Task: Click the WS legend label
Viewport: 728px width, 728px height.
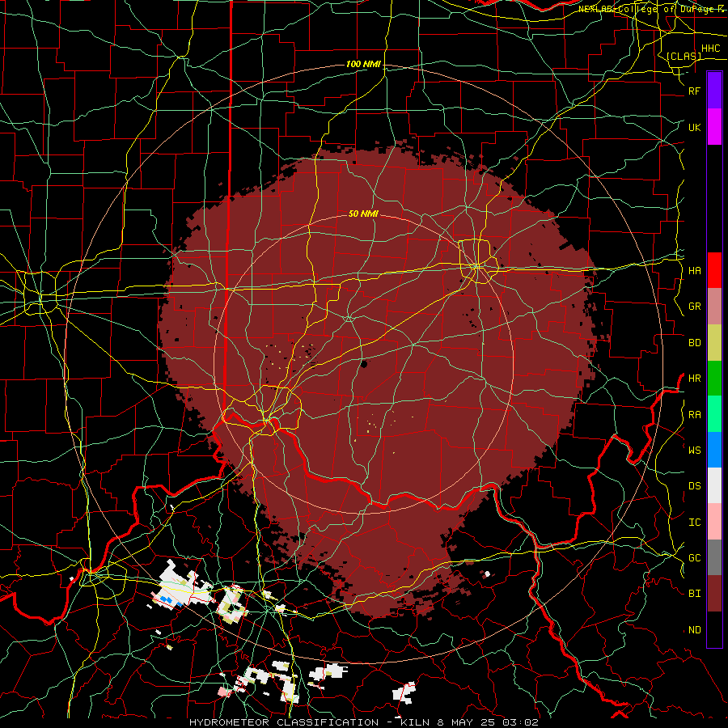Action: pyautogui.click(x=694, y=451)
